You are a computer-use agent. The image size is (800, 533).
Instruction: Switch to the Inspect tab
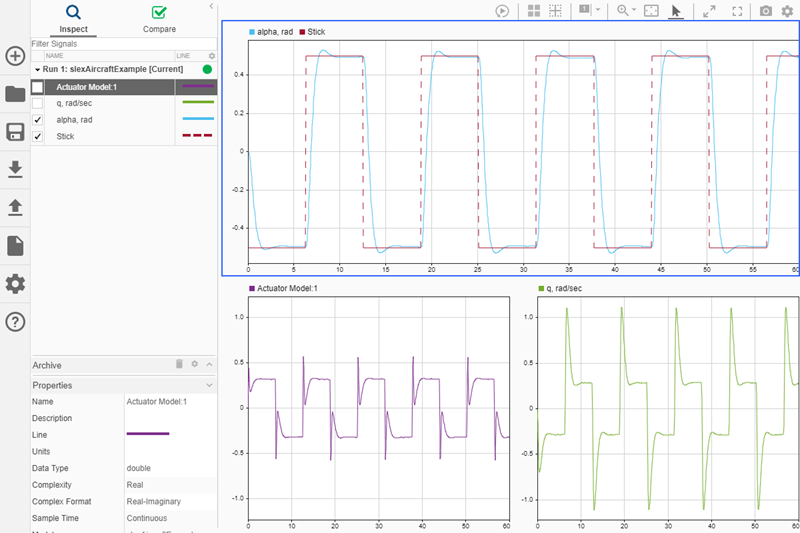click(73, 18)
